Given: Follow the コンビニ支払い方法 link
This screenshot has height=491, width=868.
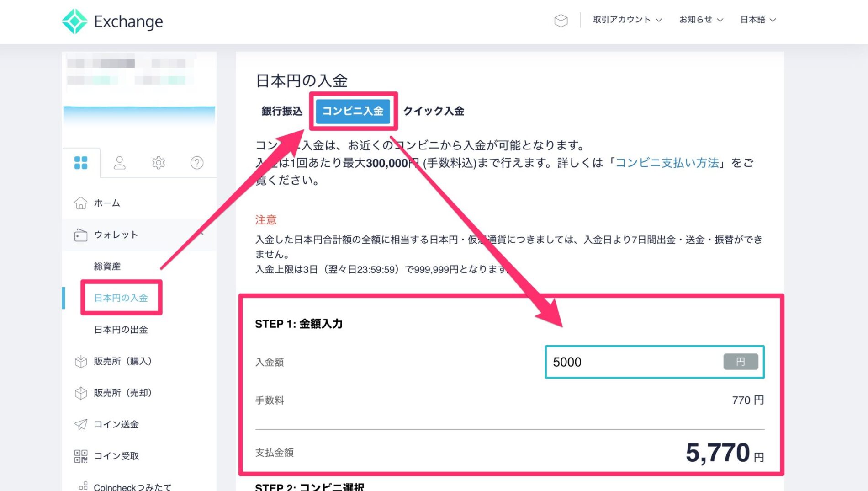Looking at the screenshot, I should [x=667, y=163].
